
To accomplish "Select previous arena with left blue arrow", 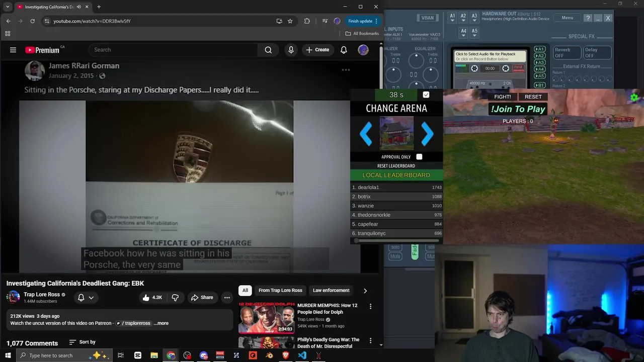I will (366, 134).
